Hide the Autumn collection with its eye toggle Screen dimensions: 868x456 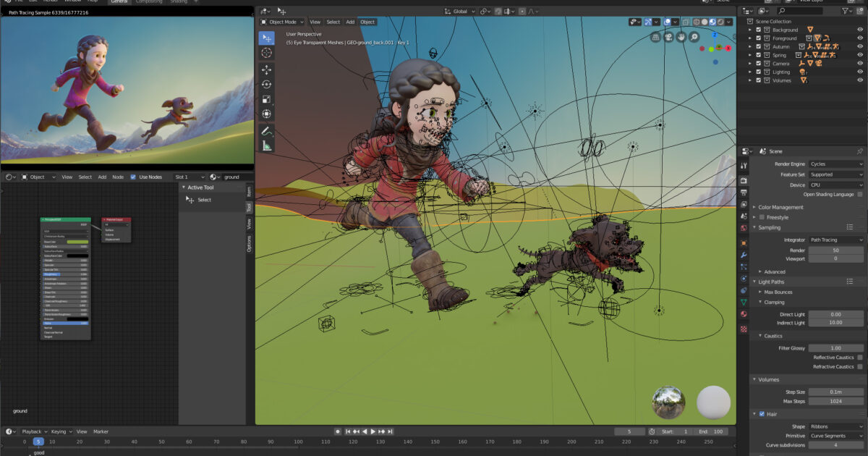860,46
